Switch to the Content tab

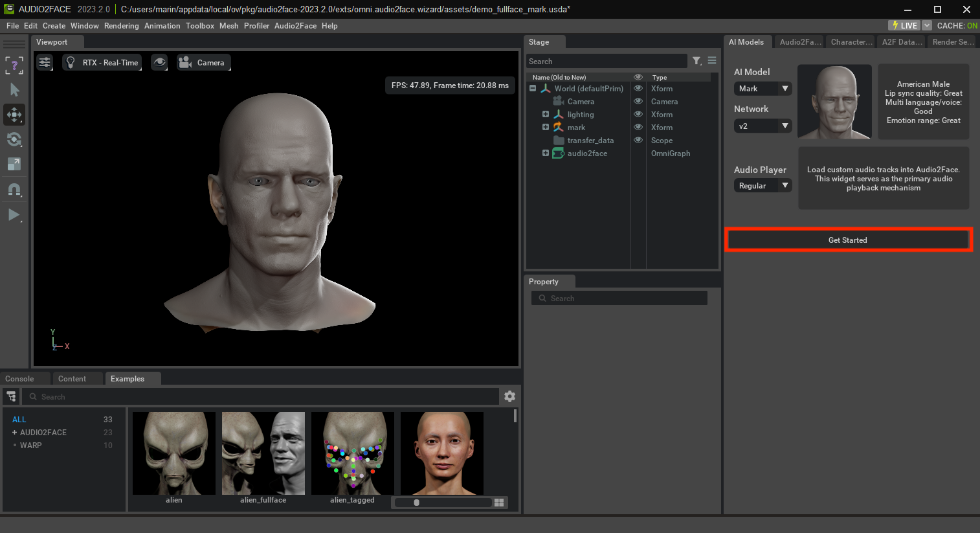[72, 379]
